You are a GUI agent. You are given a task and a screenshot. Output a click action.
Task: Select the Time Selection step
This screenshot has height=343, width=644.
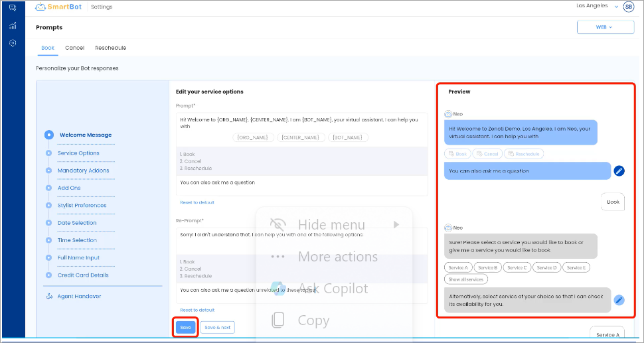click(x=77, y=240)
